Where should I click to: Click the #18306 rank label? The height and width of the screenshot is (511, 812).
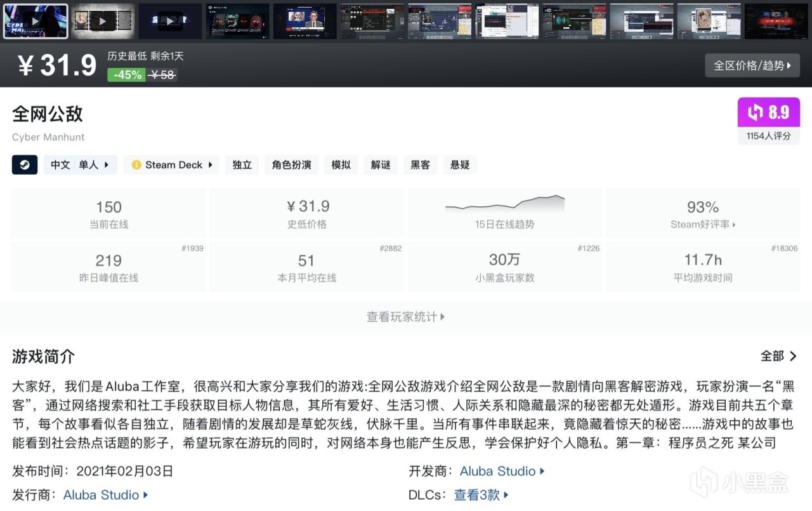[x=784, y=248]
